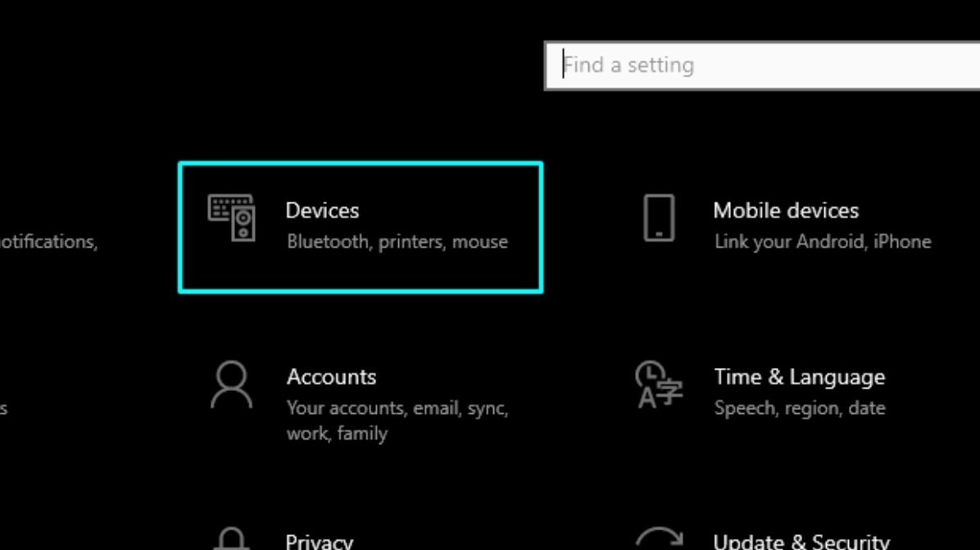Click the Accounts person silhouette icon

(x=231, y=386)
